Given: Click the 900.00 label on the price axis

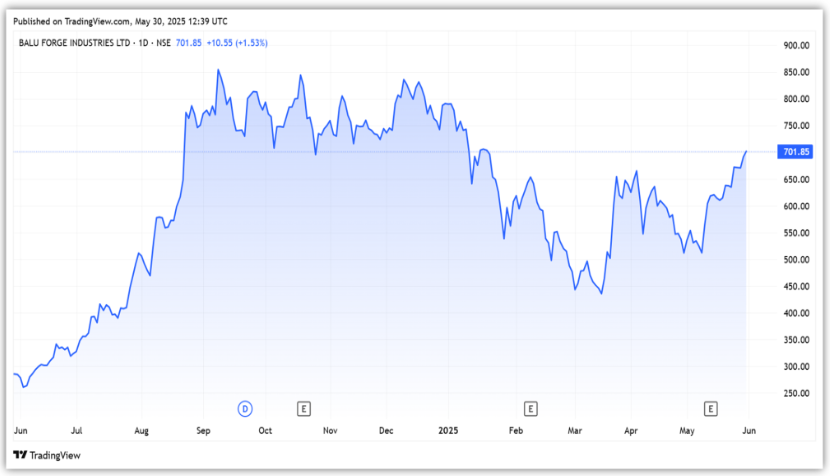Looking at the screenshot, I should tap(796, 46).
